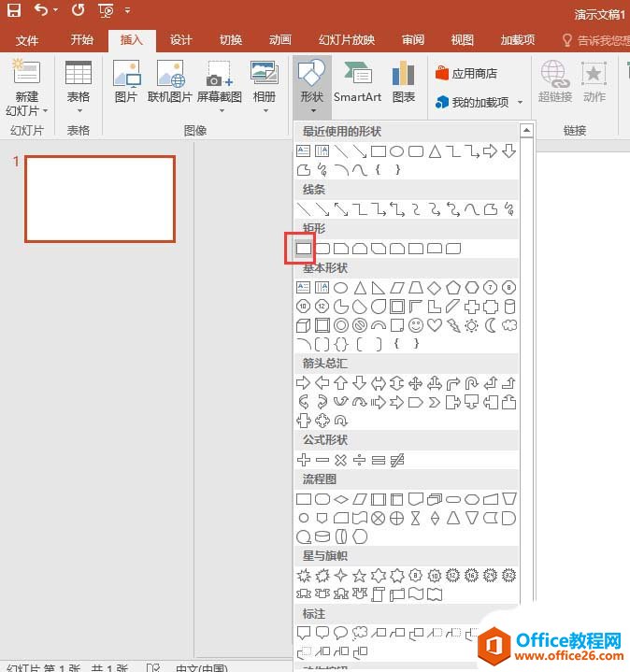
Task: Click the SmartArt button
Action: tap(357, 81)
